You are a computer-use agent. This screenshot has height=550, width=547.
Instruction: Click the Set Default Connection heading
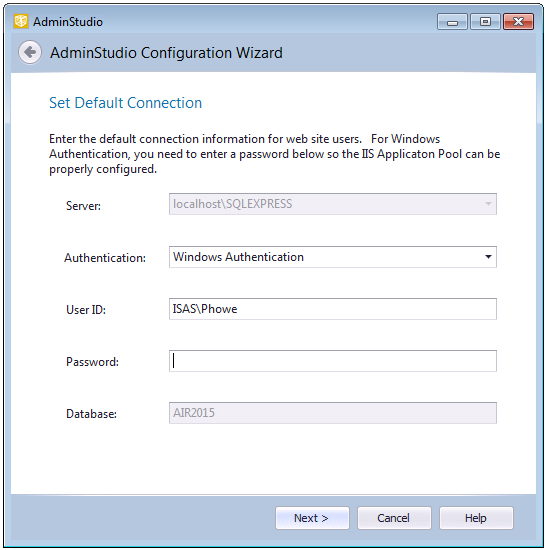coord(126,103)
